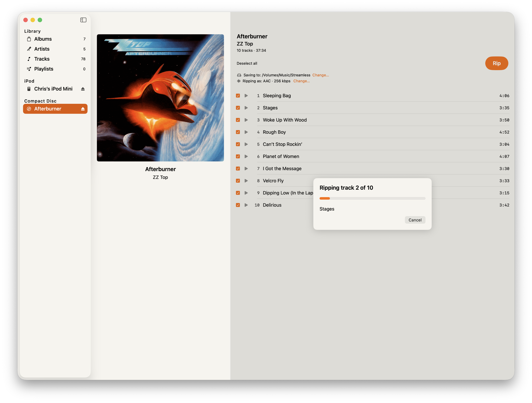Click the orange Rip button
The height and width of the screenshot is (403, 532).
click(x=496, y=63)
